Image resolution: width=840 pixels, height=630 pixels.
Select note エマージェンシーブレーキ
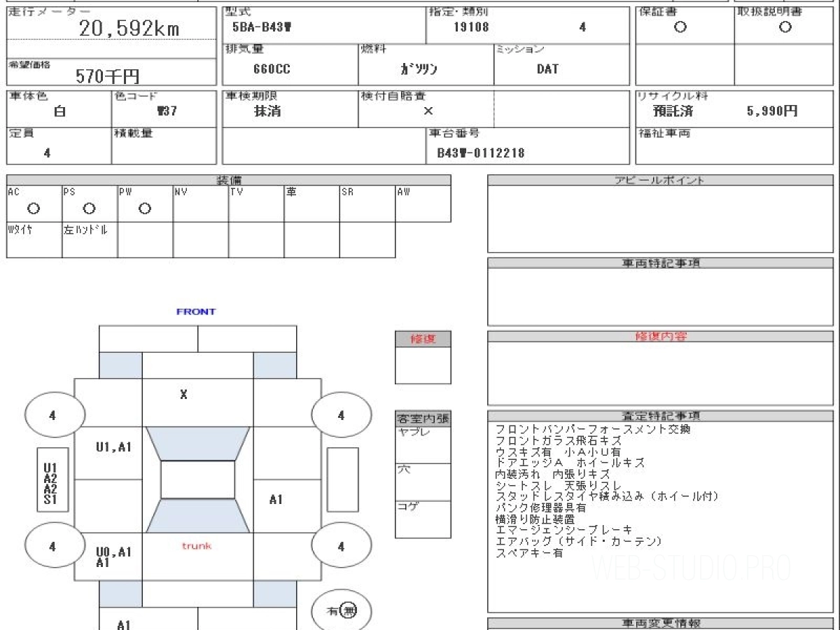563,530
